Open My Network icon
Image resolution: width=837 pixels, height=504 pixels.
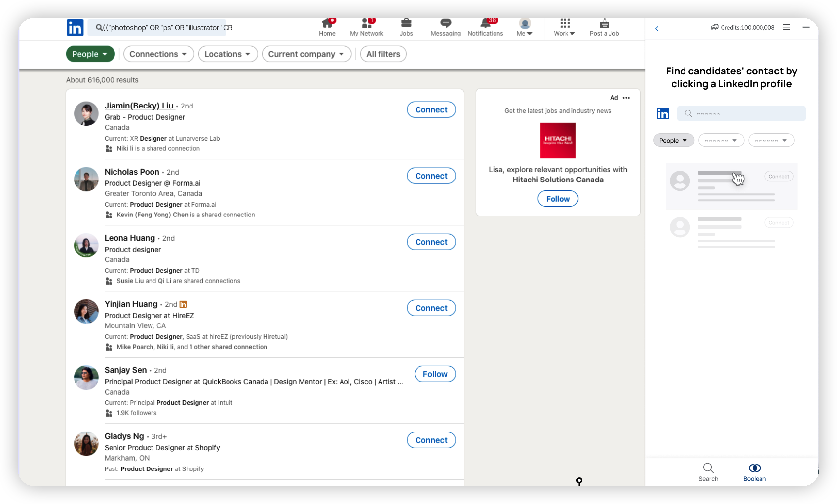pos(367,23)
